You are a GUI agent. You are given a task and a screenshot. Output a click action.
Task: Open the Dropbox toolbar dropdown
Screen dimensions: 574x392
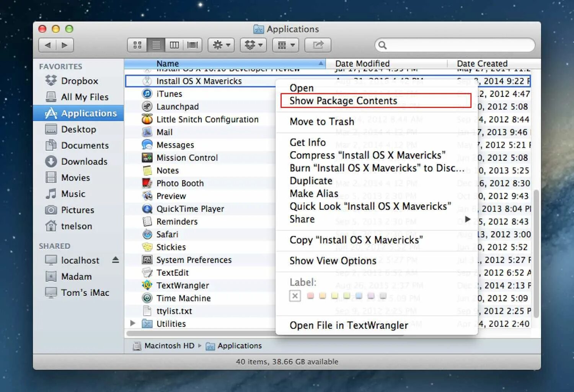point(253,45)
